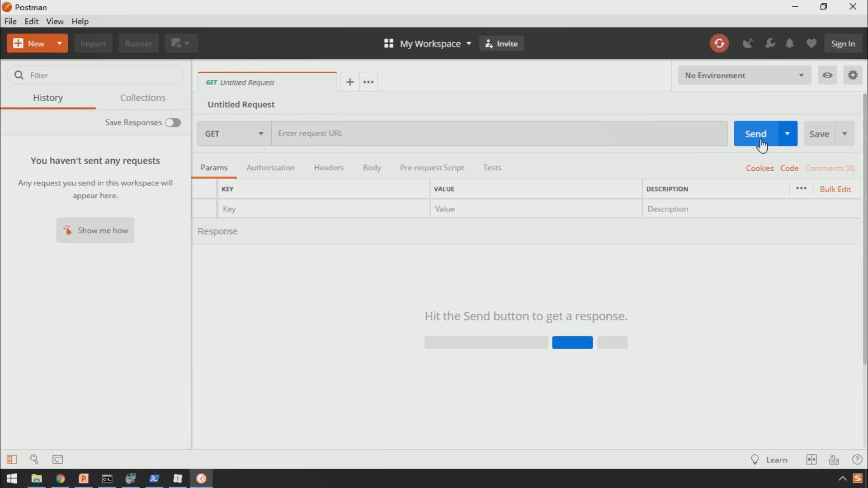This screenshot has height=488, width=868.
Task: Switch to the Pre-request Script tab
Action: point(432,168)
